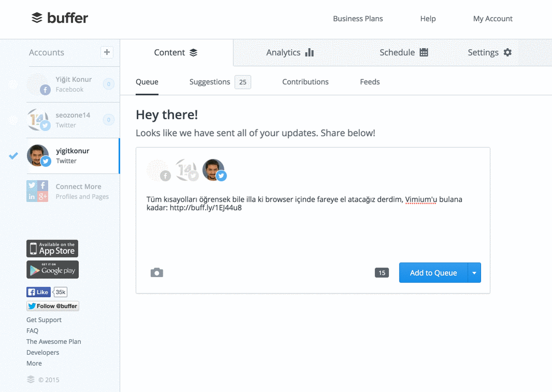Open the Google Play badge

[x=52, y=270]
